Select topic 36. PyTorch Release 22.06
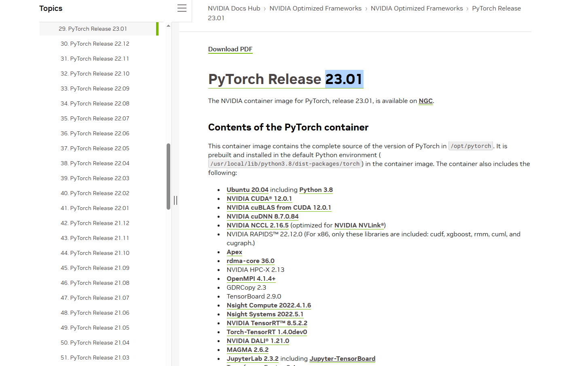 tap(95, 133)
